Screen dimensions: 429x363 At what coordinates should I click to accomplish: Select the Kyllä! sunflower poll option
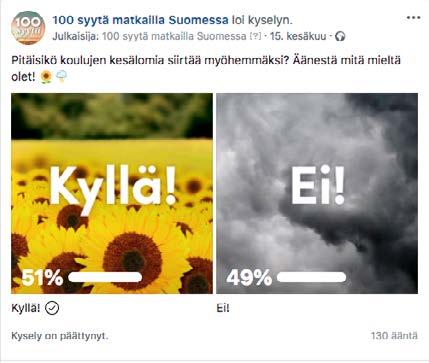(x=112, y=193)
